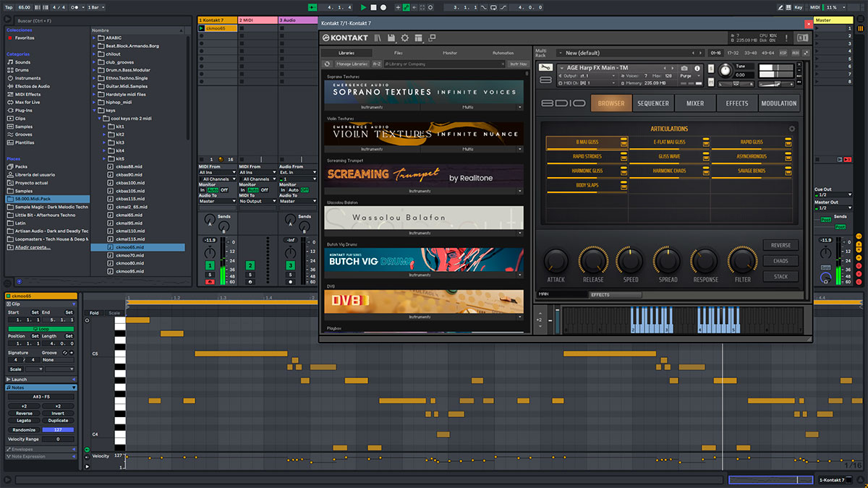Stop playback with the transport stop button
This screenshot has height=488, width=868.
[x=373, y=7]
